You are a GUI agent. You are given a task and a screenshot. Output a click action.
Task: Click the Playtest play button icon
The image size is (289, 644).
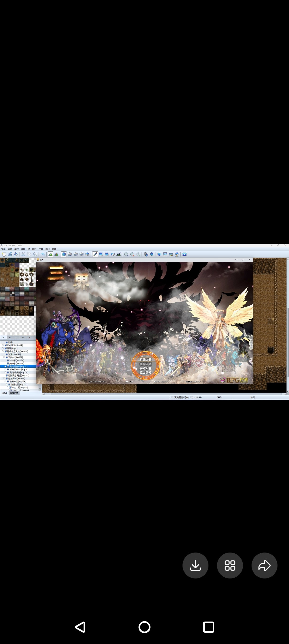185,254
